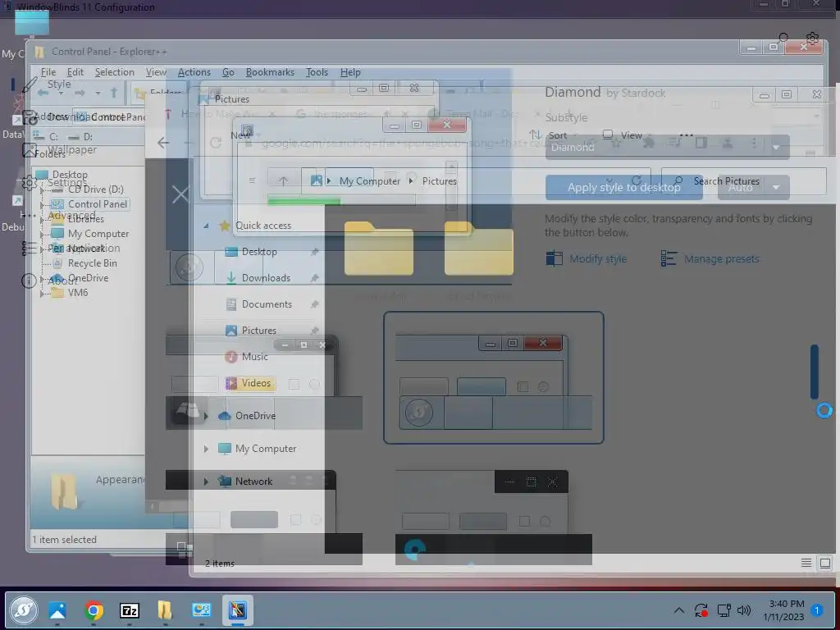Viewport: 840px width, 630px height.
Task: Select the highlighted Diamond style preview thumbnail
Action: coord(493,377)
